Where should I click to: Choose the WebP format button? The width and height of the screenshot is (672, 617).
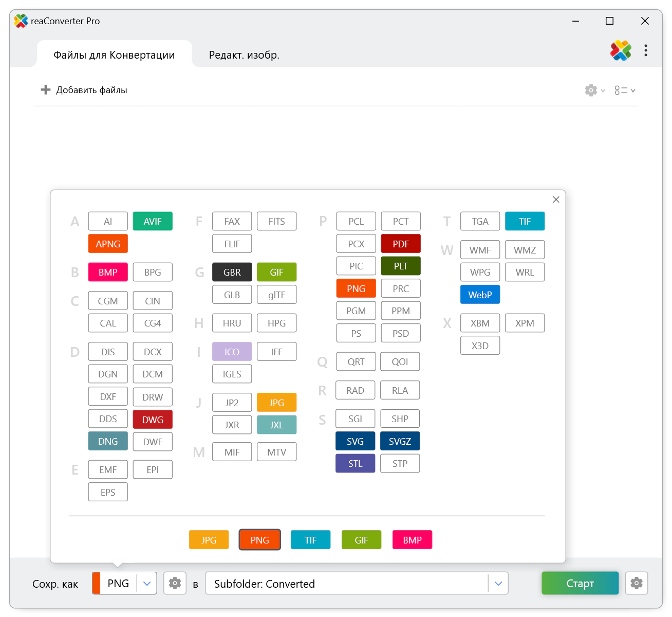point(480,295)
